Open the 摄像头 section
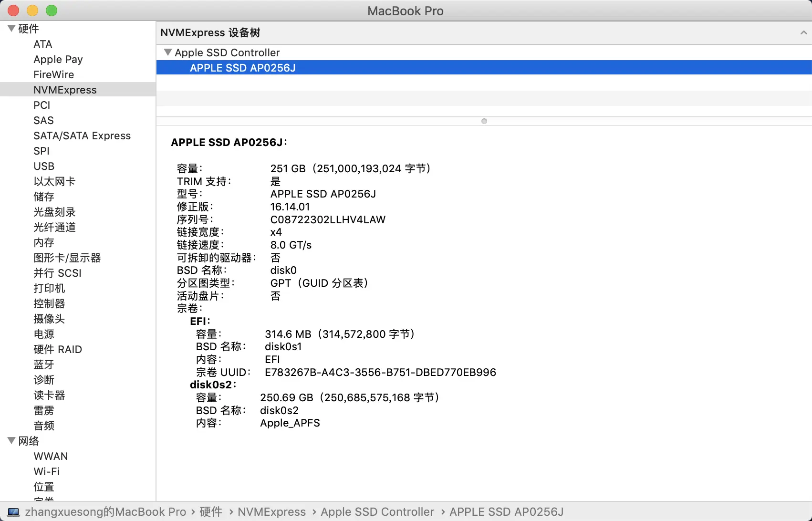812x521 pixels. pos(49,319)
